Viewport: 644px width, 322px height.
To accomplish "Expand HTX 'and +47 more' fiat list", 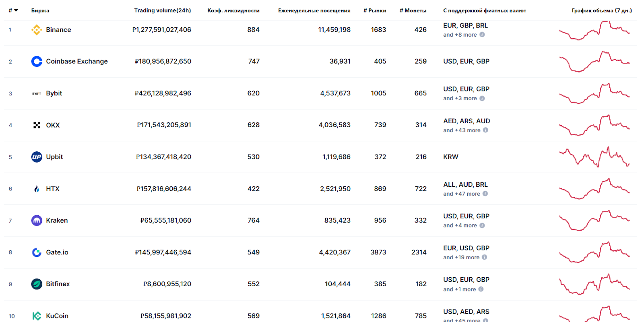I will 462,194.
